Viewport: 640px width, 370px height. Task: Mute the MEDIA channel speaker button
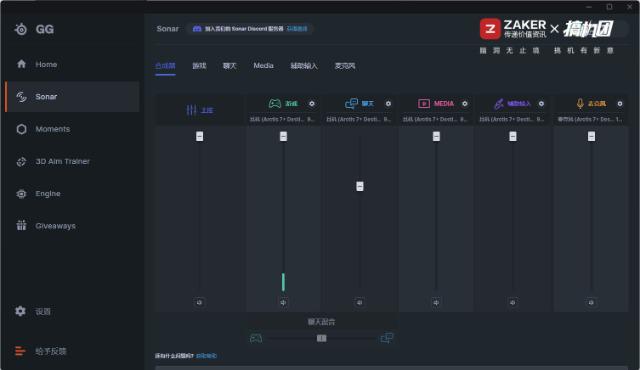(436, 302)
